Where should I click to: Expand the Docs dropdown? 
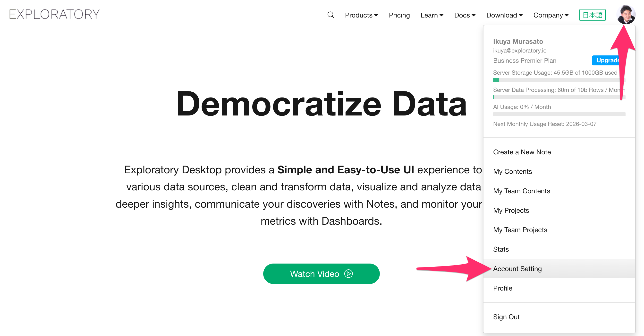coord(465,15)
